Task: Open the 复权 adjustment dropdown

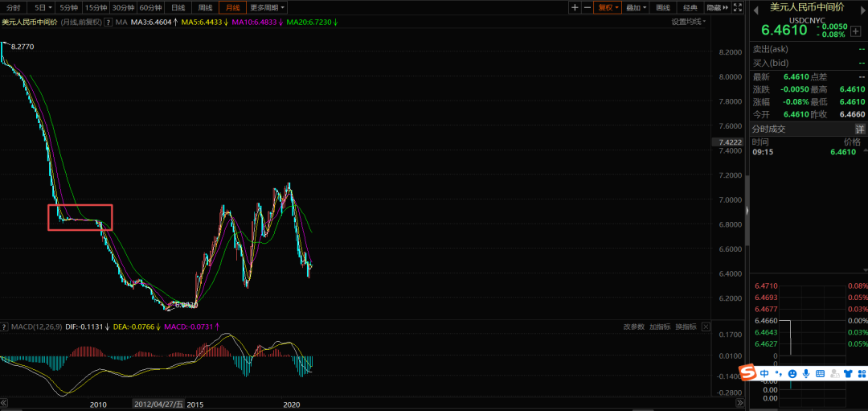Action: 608,8
